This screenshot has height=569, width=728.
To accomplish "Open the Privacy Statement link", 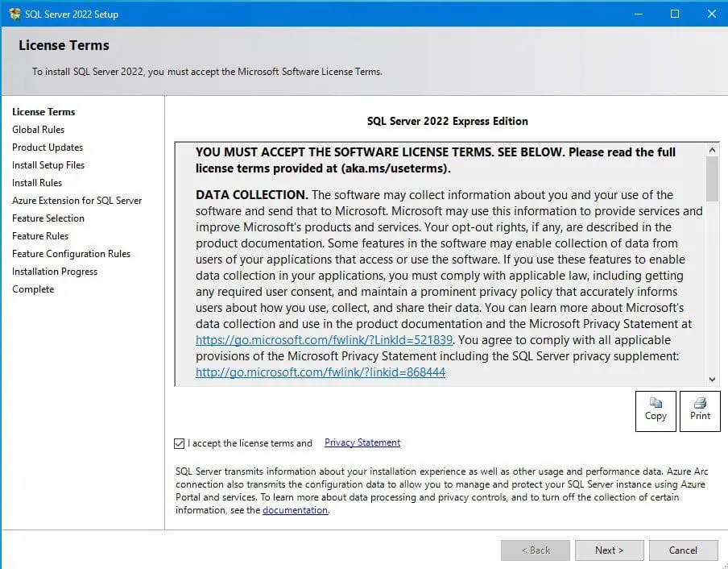I will tap(362, 442).
